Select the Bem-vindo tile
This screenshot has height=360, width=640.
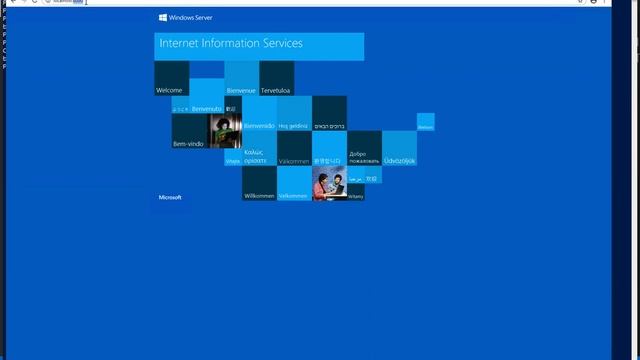pos(190,131)
